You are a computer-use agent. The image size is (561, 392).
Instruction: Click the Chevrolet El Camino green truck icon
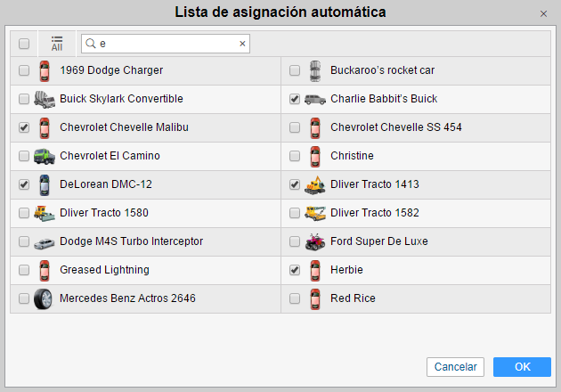(x=45, y=156)
